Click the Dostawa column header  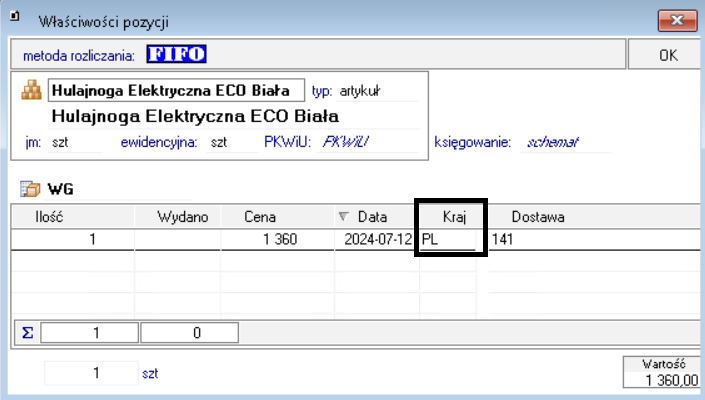pos(538,216)
